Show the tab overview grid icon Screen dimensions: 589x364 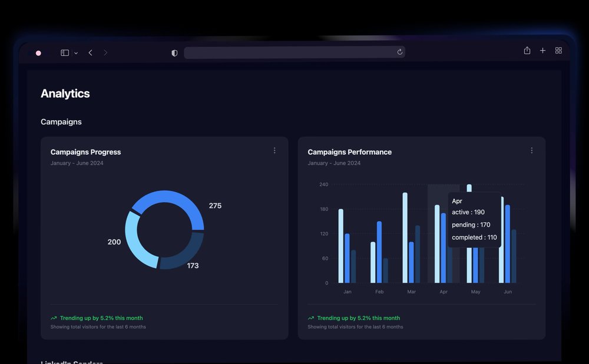click(558, 50)
